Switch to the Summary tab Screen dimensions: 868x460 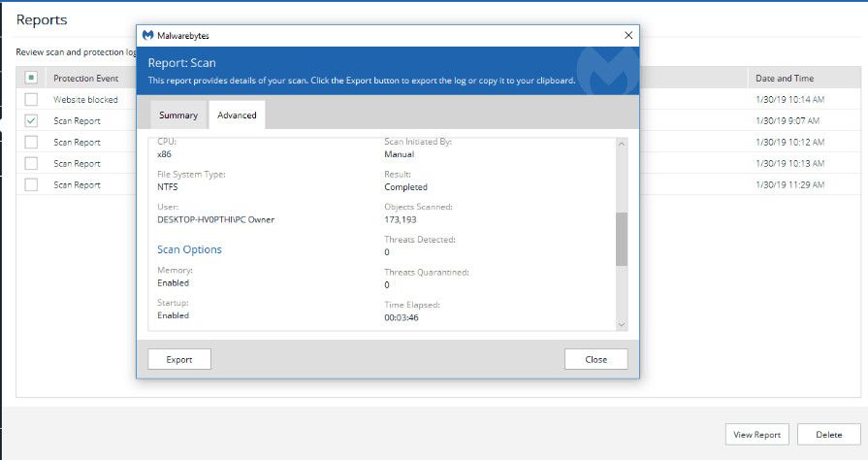(178, 115)
